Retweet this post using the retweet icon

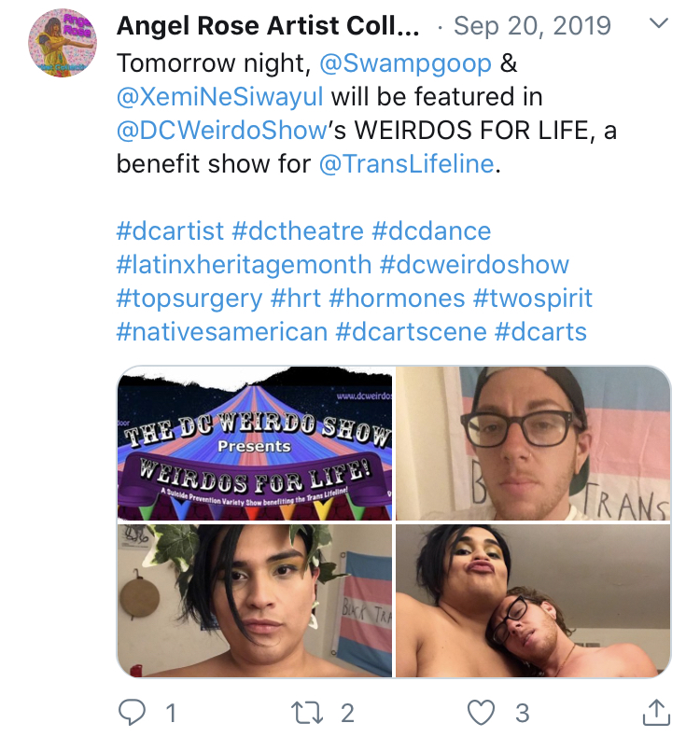coord(307,713)
